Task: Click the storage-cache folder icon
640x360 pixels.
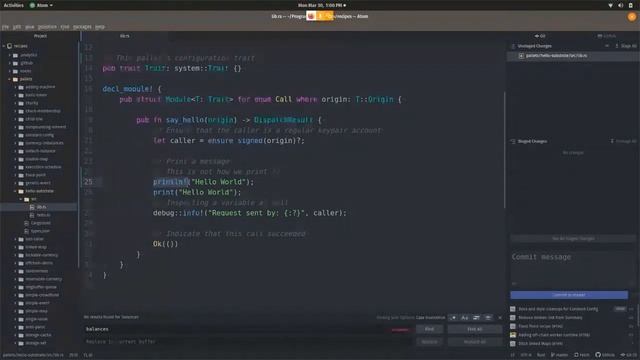Action: 21,335
